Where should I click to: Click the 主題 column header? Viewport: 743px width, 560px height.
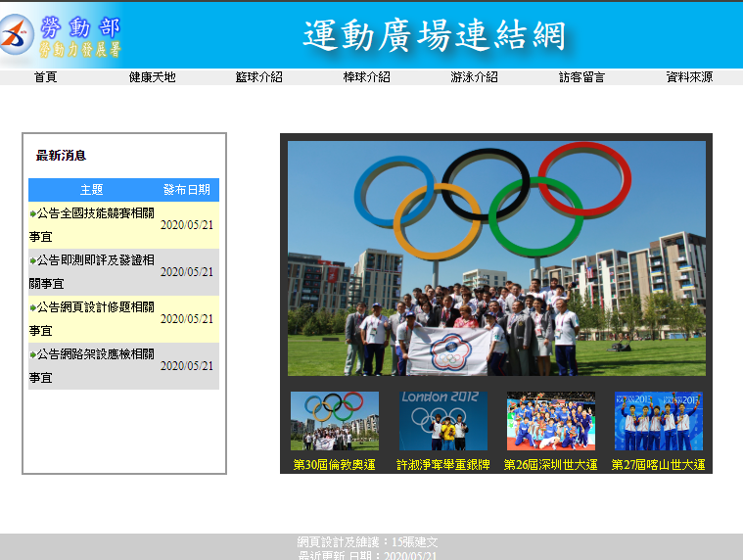[x=91, y=190]
